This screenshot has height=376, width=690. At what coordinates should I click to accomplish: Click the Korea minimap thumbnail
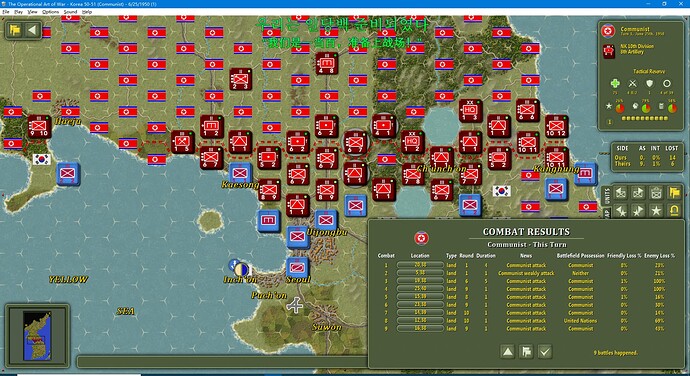37,335
